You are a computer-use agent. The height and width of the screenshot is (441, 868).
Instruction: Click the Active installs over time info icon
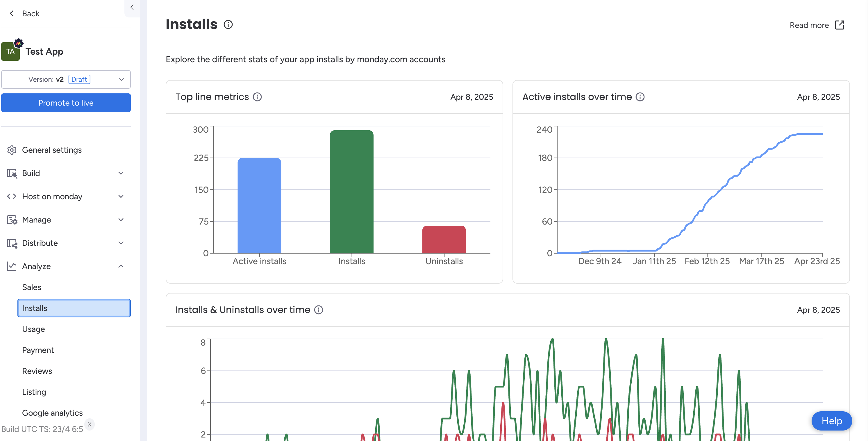tap(640, 97)
